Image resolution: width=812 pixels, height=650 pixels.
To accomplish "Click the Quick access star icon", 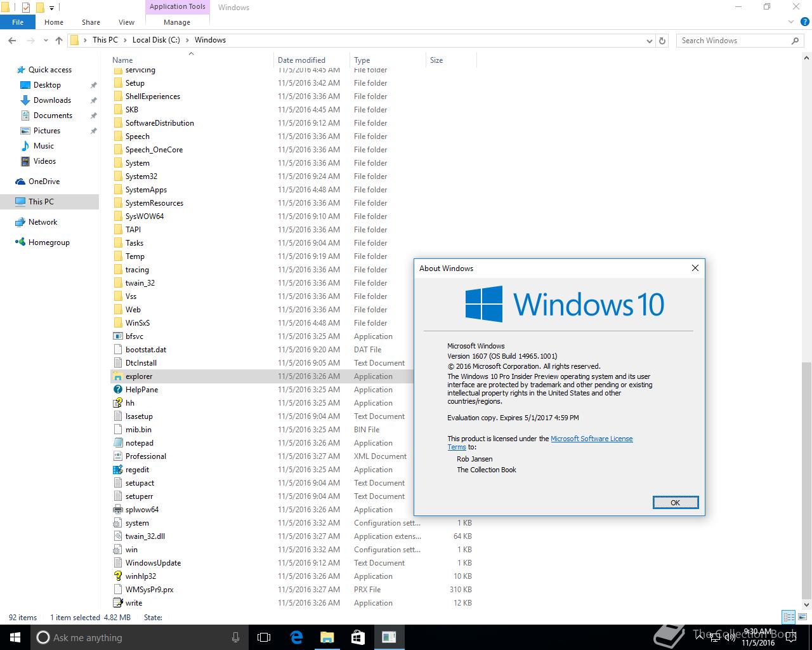I will (x=21, y=70).
